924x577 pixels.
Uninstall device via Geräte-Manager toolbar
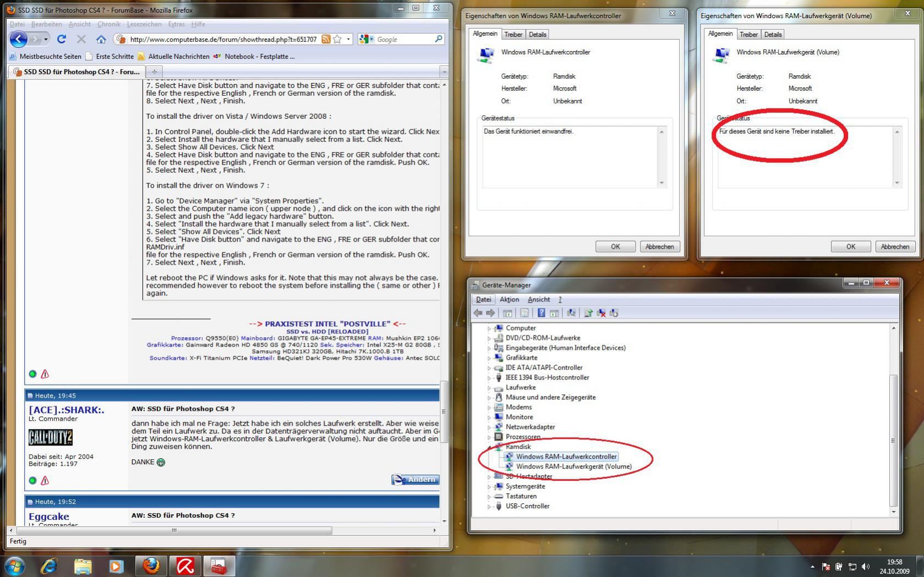tap(602, 313)
